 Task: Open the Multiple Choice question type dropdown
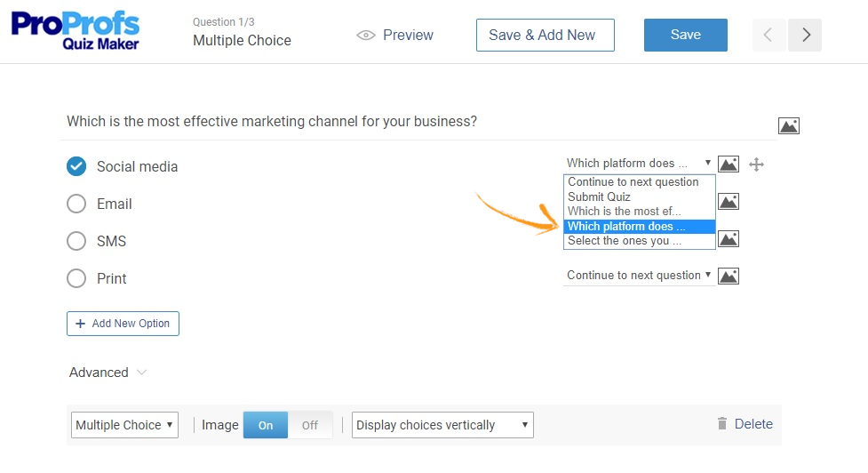tap(124, 425)
